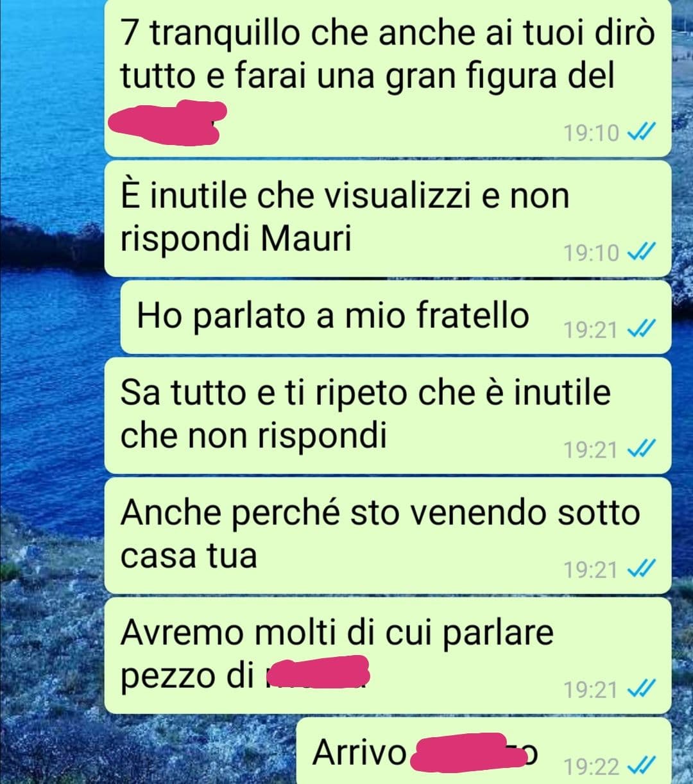
Task: Select the 'Arrivo' message bubble
Action: tap(484, 751)
